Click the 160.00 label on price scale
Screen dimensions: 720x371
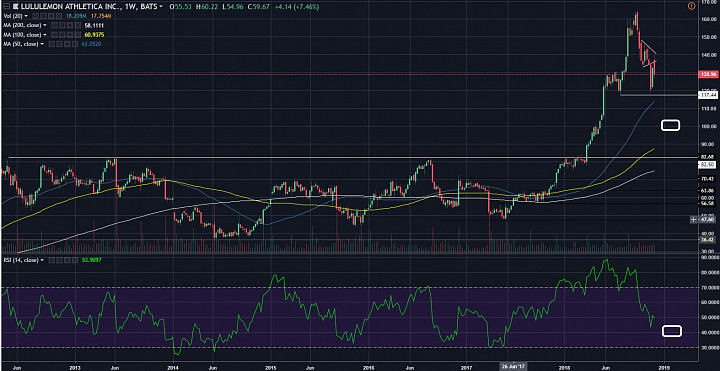pyautogui.click(x=709, y=20)
